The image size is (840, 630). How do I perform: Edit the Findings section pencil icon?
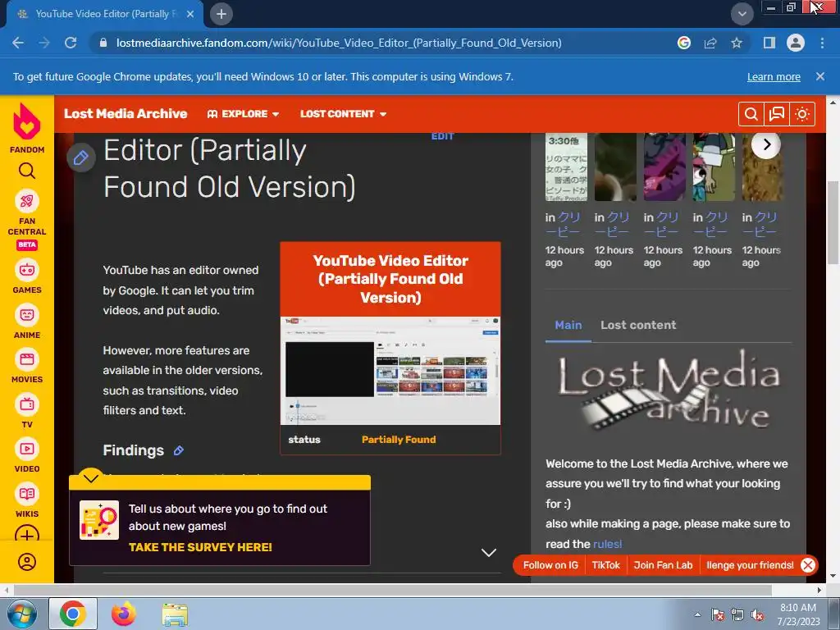179,450
